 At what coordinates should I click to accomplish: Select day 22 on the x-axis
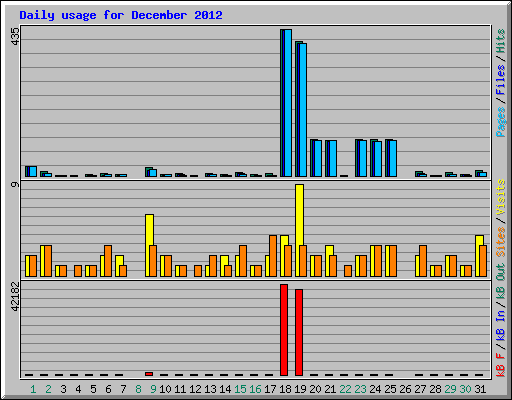click(345, 389)
